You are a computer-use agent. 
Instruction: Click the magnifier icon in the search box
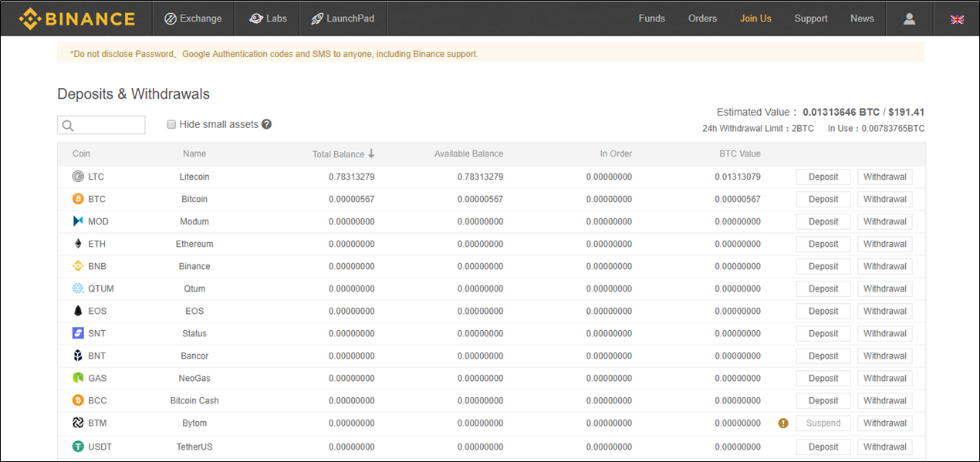[68, 126]
